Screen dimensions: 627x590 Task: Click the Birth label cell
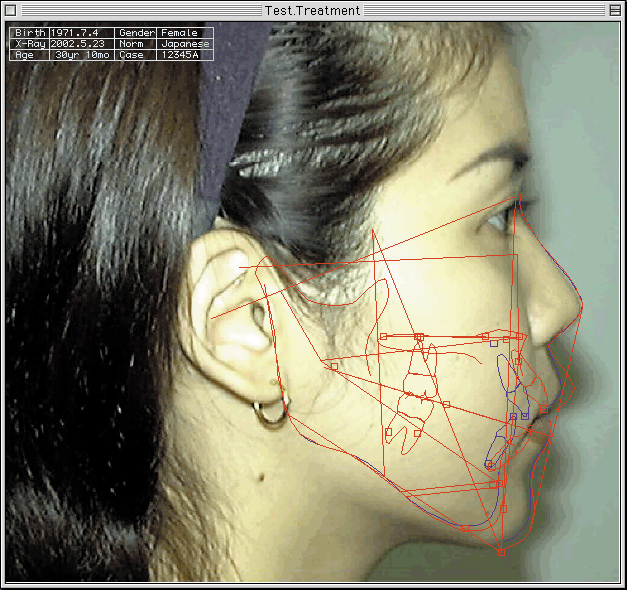(30, 33)
